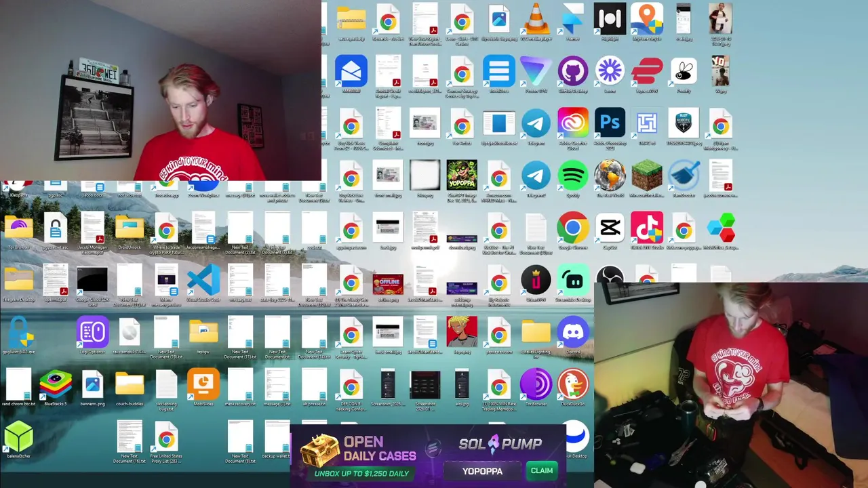Open the testgw folder
Screen dimensions: 868x488
(203, 333)
